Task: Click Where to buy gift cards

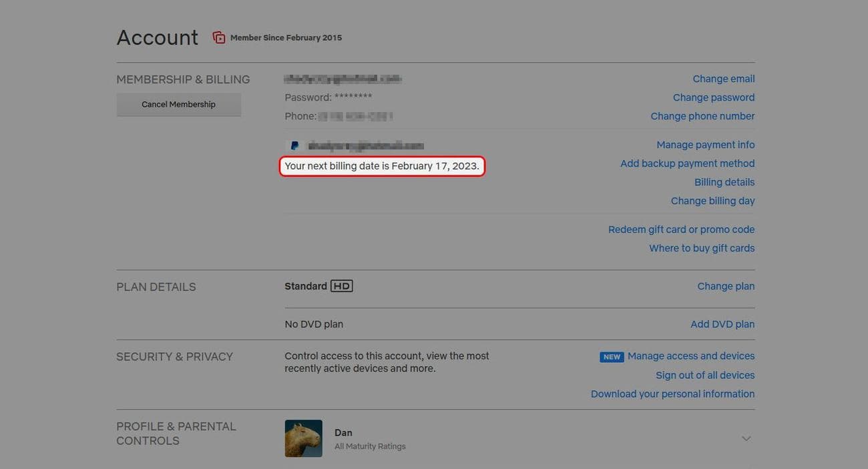Action: (x=702, y=248)
